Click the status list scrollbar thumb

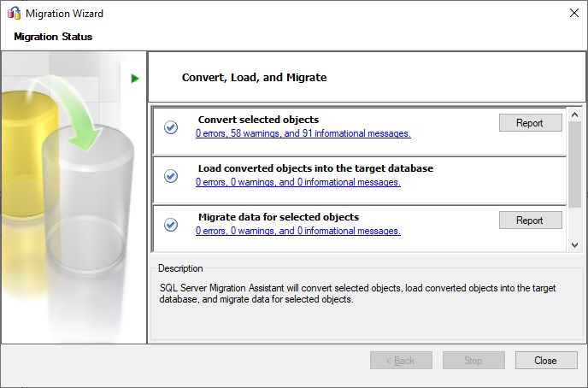tap(574, 164)
